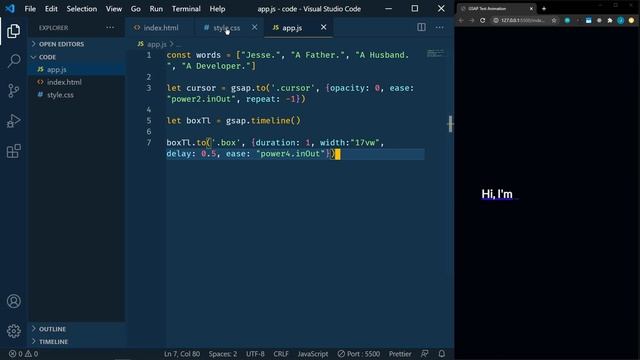Change language mode via JavaScript item
The width and height of the screenshot is (640, 360).
click(x=313, y=354)
